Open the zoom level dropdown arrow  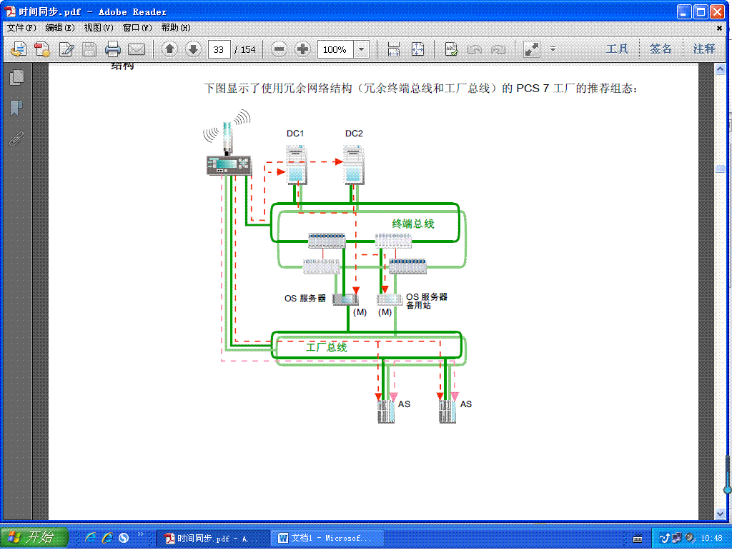click(x=362, y=49)
